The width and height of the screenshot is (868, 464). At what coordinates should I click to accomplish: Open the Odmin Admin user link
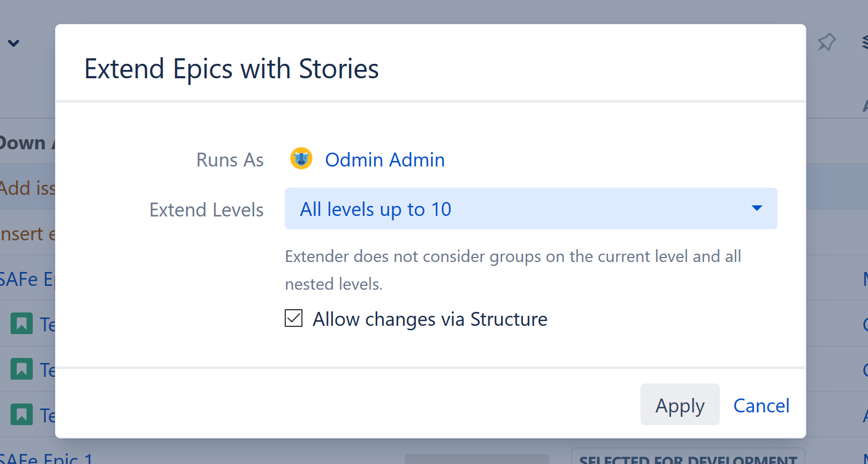[385, 159]
